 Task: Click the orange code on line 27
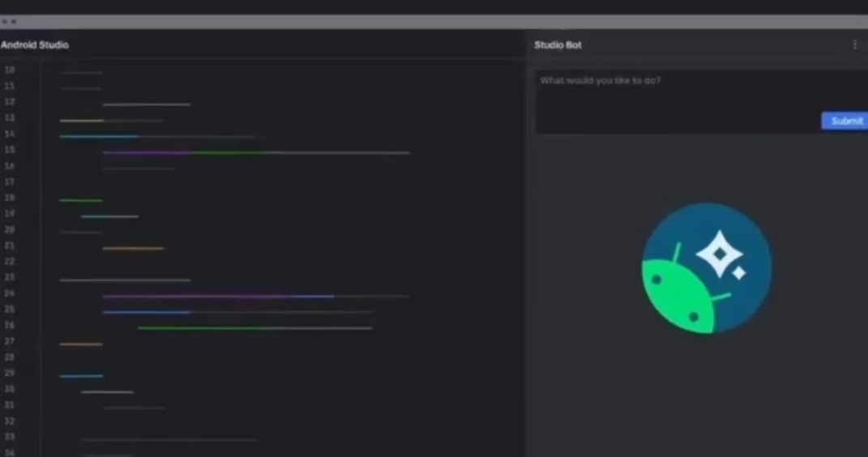(x=81, y=344)
